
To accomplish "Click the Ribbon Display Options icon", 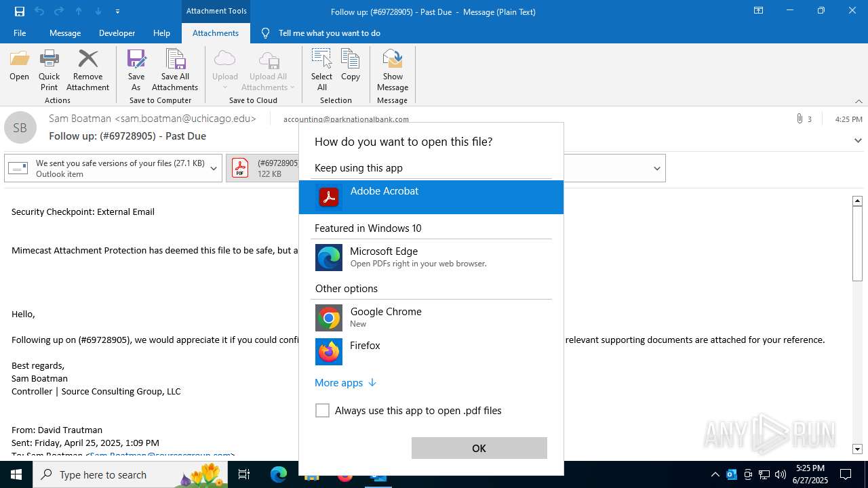I will tap(758, 11).
